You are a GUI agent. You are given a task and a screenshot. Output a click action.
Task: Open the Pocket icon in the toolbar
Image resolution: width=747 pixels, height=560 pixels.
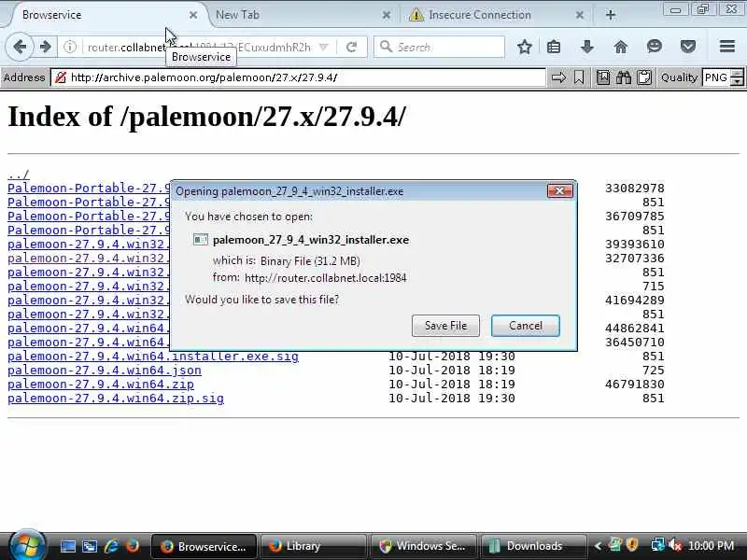pos(688,47)
